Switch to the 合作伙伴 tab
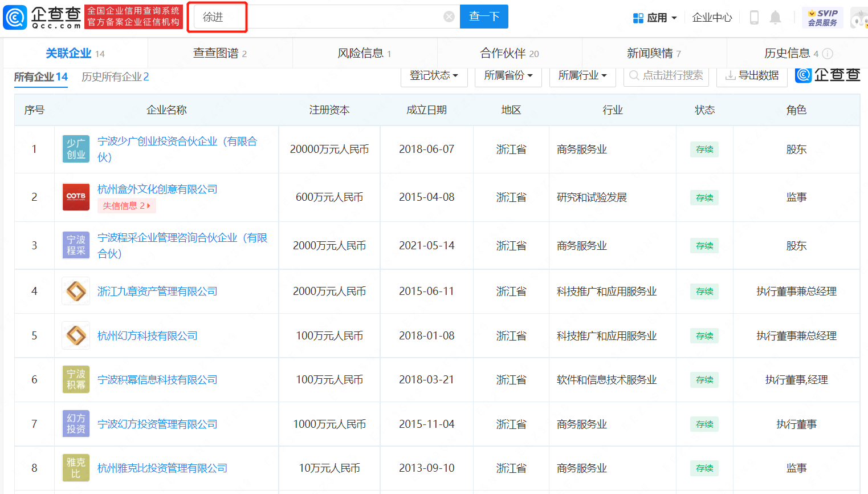868x494 pixels. (x=510, y=54)
